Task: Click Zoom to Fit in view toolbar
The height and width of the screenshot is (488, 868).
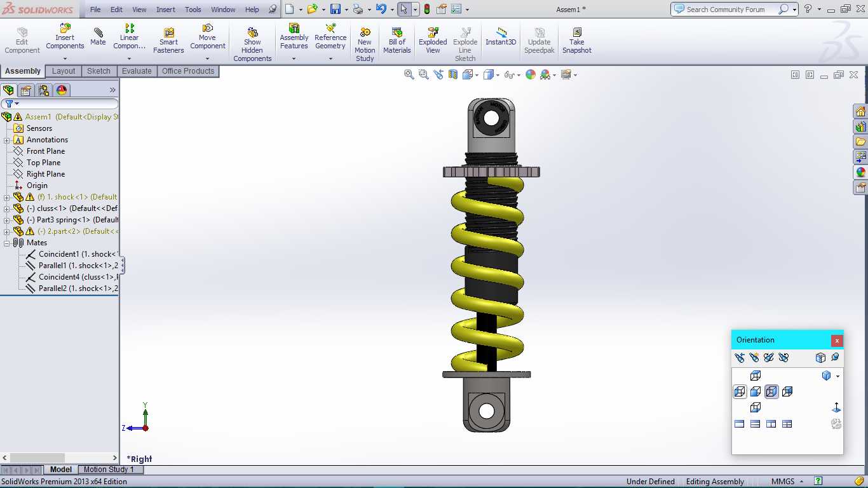Action: [x=409, y=74]
